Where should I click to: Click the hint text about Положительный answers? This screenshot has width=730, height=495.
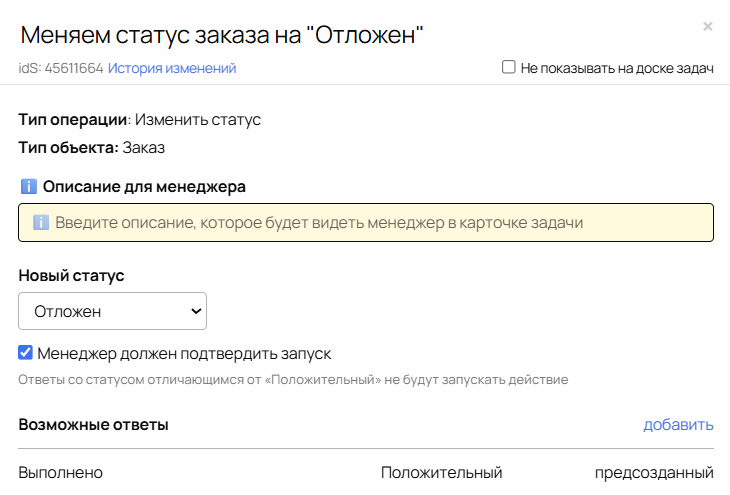click(x=293, y=380)
